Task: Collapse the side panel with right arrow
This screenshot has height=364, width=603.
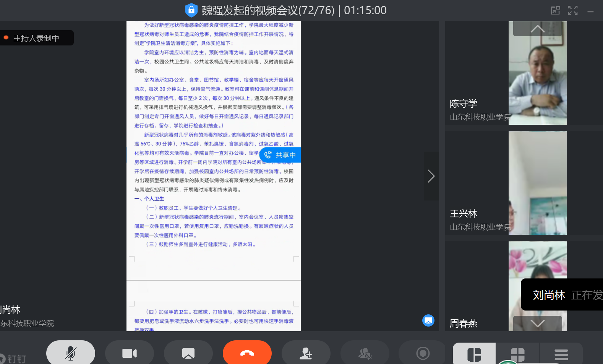Action: tap(431, 176)
